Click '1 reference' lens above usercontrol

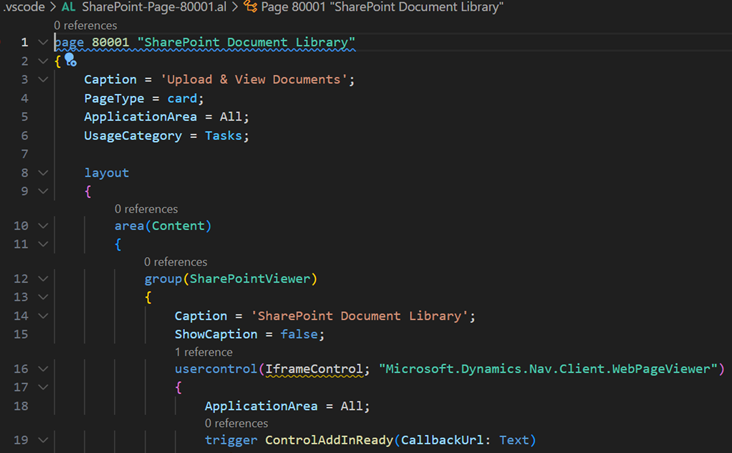pyautogui.click(x=204, y=352)
